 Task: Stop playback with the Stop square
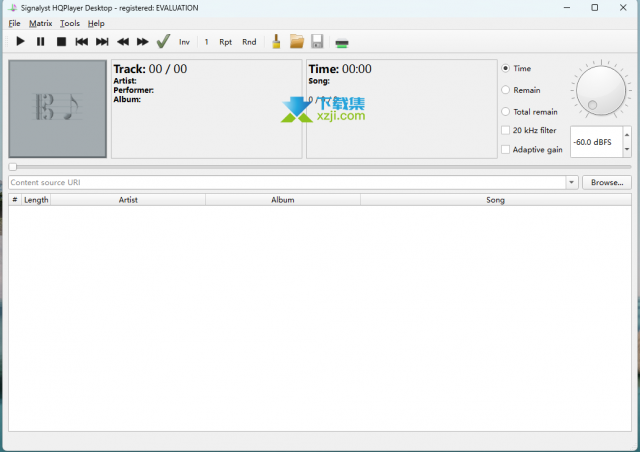[x=61, y=41]
